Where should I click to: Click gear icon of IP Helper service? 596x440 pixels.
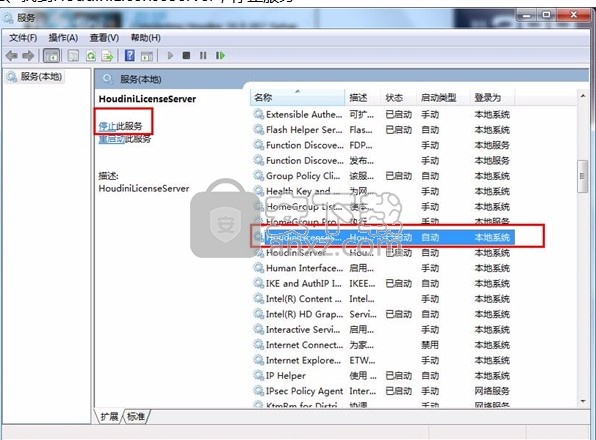pos(258,375)
